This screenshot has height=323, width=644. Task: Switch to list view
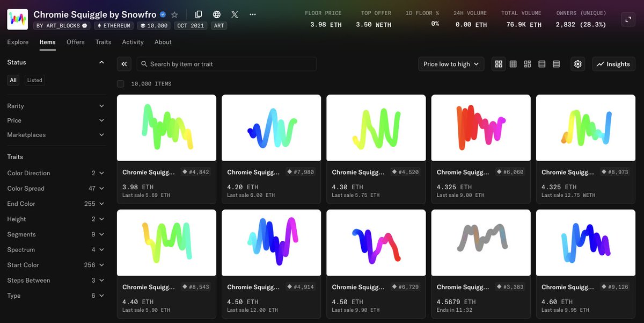pyautogui.click(x=542, y=64)
